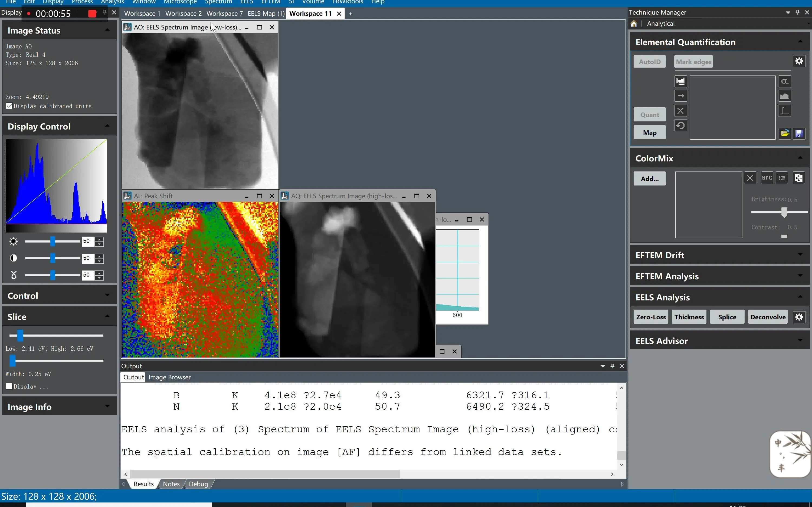Image resolution: width=812 pixels, height=507 pixels.
Task: Click the brightness slider in Display Control
Action: pyautogui.click(x=53, y=241)
